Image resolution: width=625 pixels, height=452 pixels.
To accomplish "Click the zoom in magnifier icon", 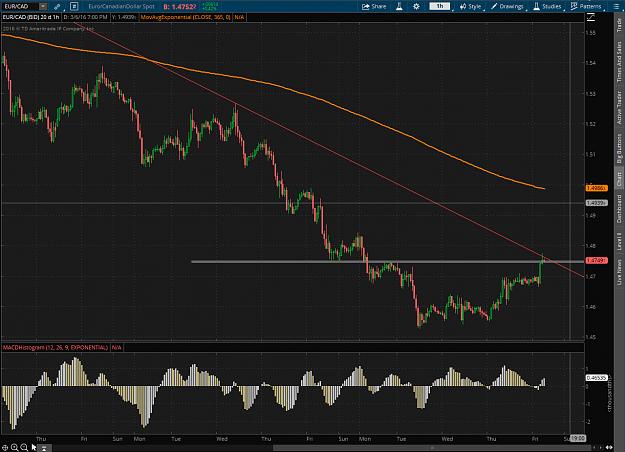I will (x=15, y=448).
